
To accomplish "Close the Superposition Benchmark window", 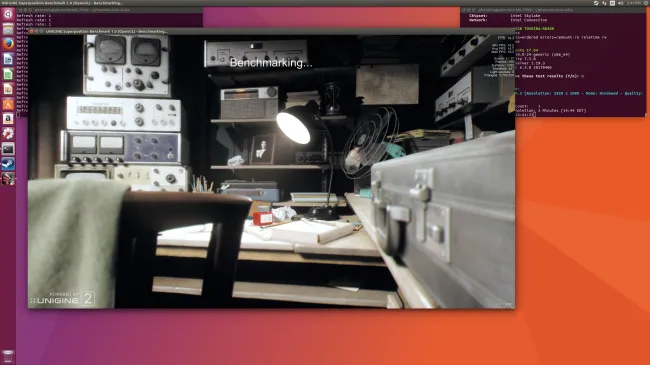I will (x=32, y=31).
